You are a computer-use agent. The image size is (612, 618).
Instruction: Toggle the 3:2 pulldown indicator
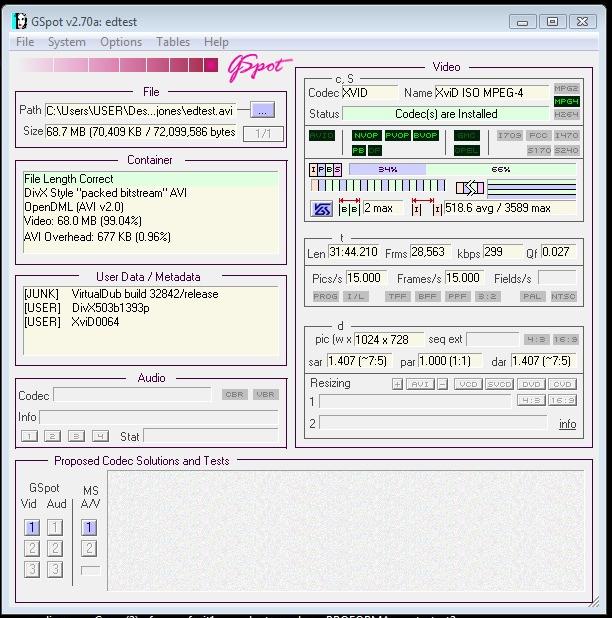(x=487, y=296)
